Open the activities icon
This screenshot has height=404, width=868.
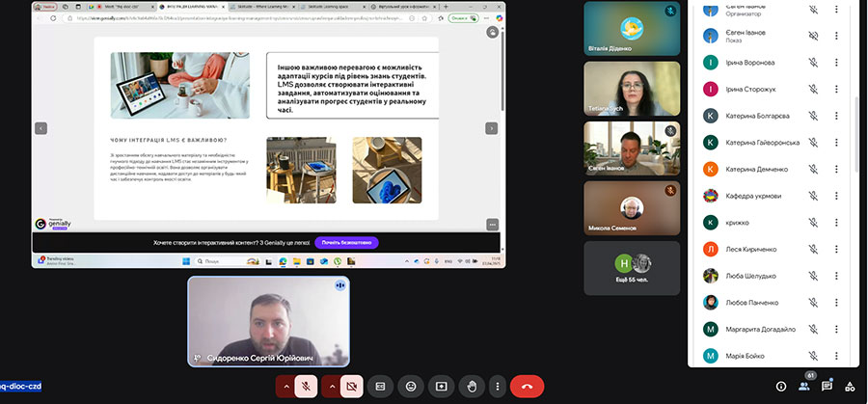click(850, 387)
